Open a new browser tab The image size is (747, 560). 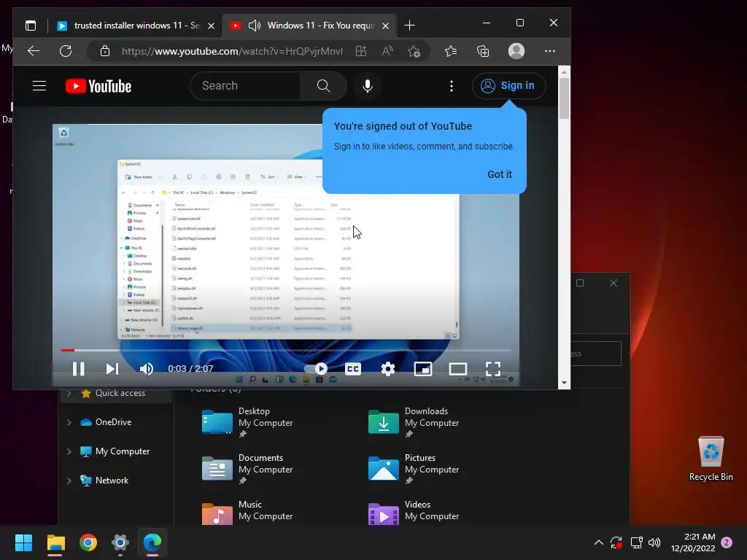[x=409, y=26]
